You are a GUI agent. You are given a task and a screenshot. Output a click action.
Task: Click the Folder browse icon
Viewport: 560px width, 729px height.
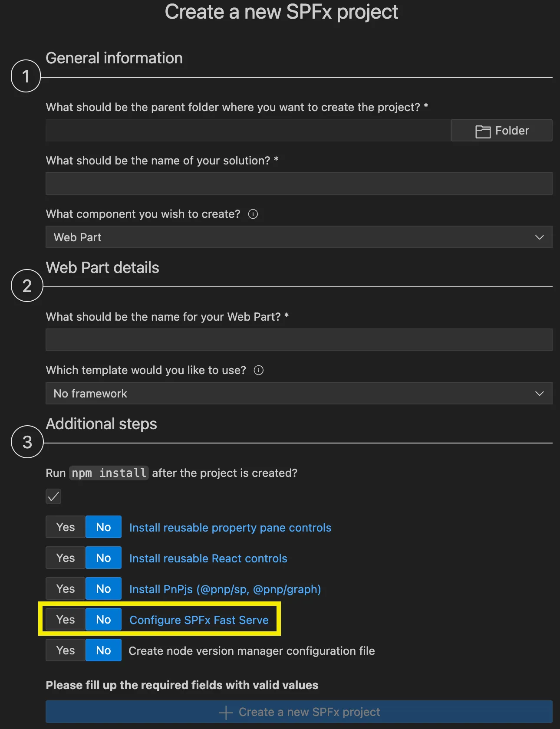click(x=483, y=131)
